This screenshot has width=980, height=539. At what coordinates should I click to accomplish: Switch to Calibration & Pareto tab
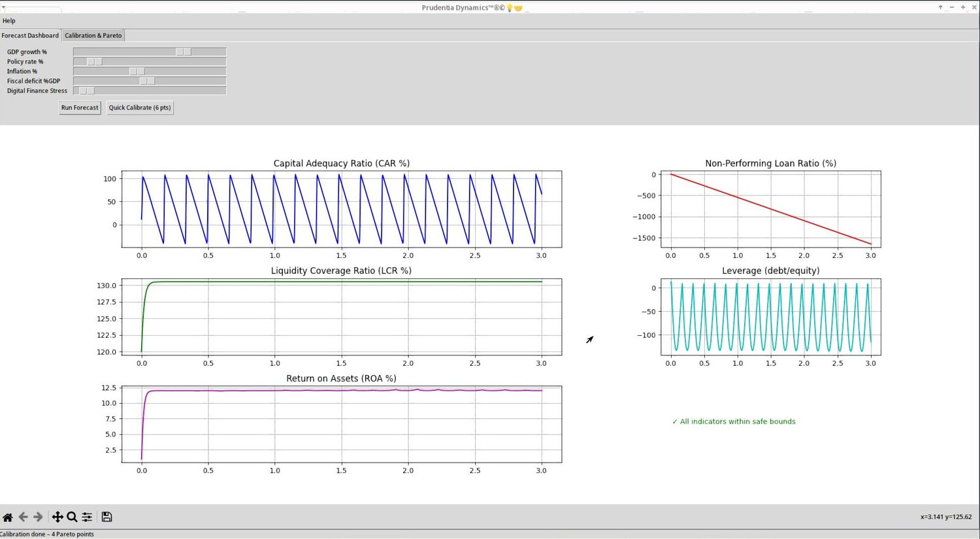point(93,35)
